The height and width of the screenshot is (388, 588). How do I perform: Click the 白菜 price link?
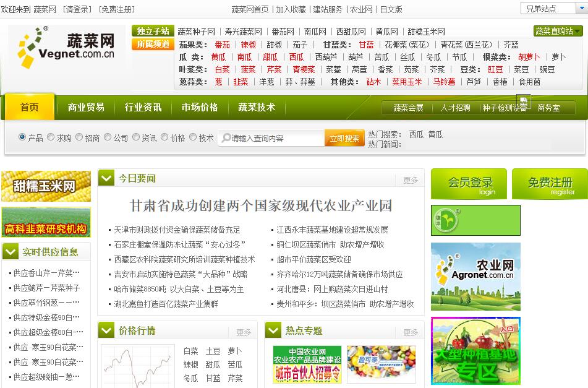tap(191, 351)
